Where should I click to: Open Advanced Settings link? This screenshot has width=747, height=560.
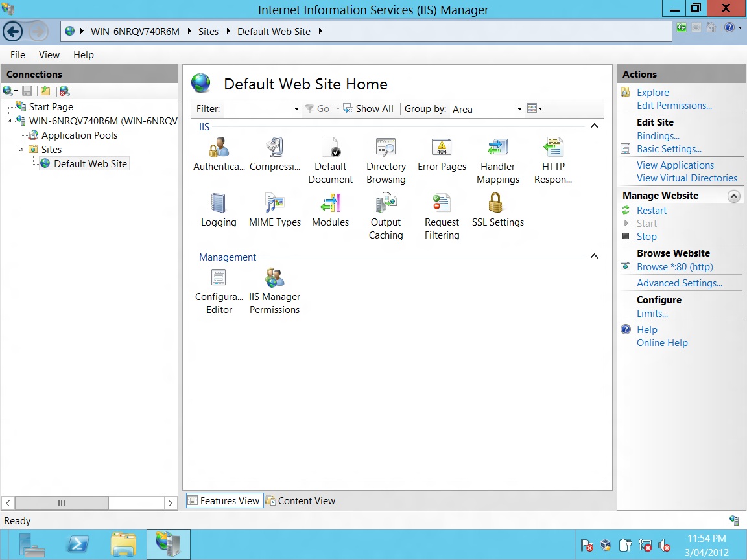pos(680,283)
